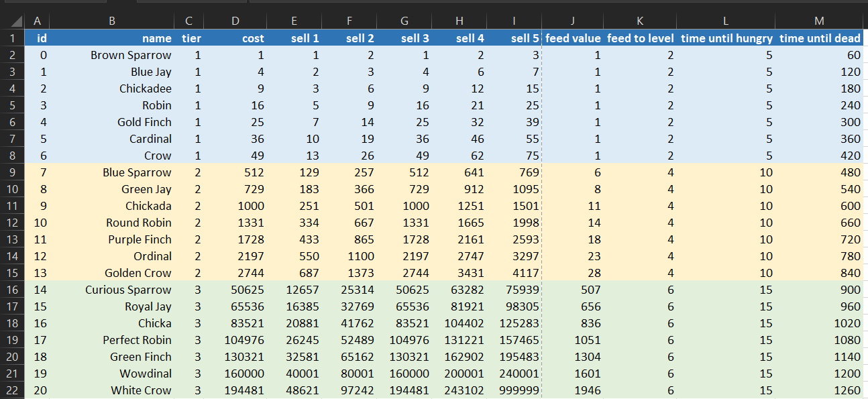This screenshot has width=868, height=399.
Task: Select row 22 header
Action: pos(12,390)
